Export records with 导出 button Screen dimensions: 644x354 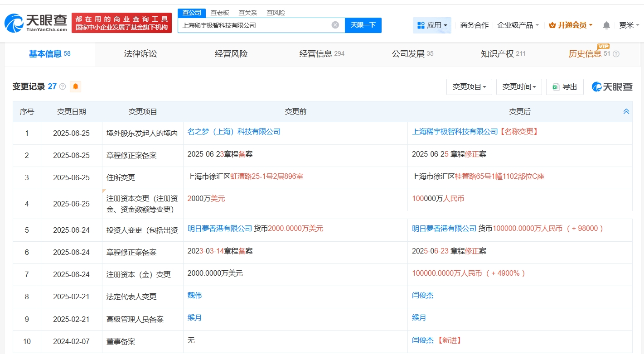pos(565,87)
